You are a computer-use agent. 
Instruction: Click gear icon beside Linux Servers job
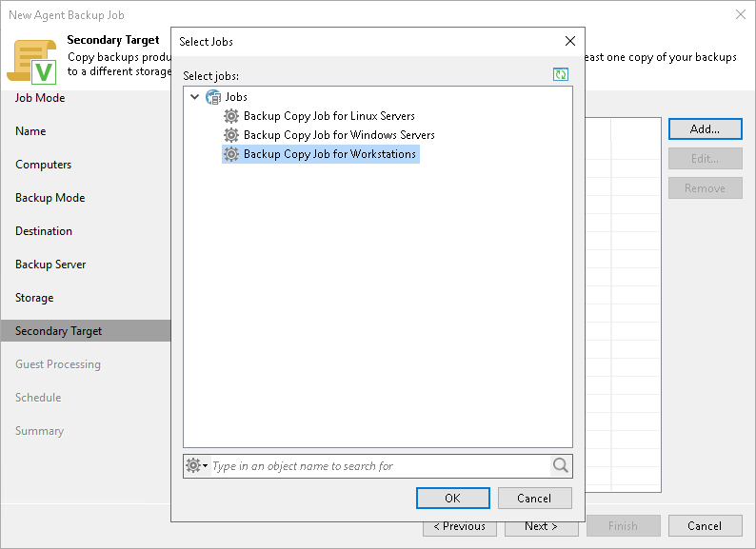click(231, 116)
